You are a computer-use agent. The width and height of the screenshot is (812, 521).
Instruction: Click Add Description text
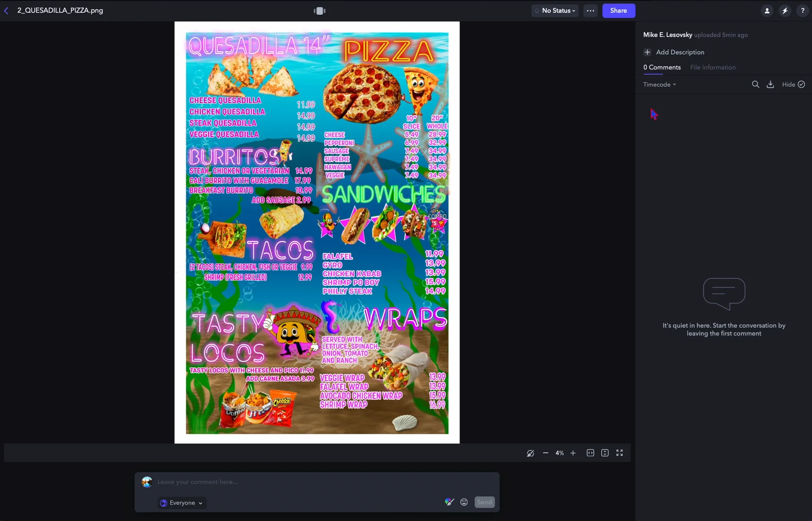coord(680,52)
